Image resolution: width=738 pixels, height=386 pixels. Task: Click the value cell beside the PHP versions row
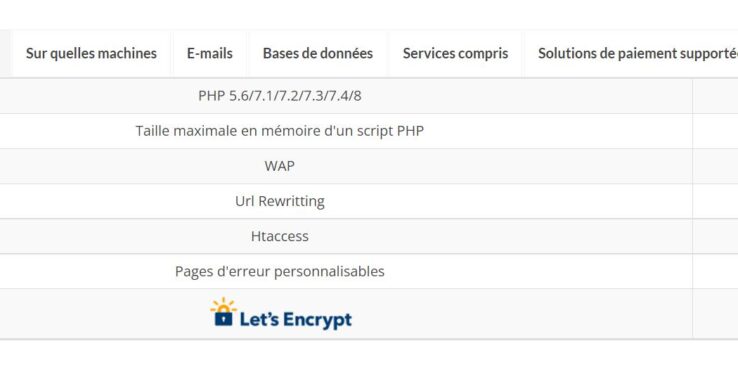coord(715,96)
